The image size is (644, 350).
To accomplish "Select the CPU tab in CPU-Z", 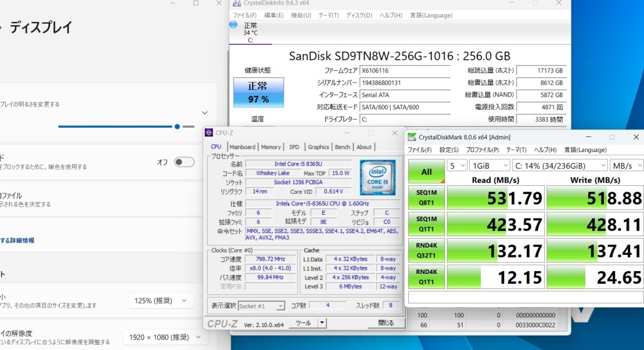I will point(216,146).
